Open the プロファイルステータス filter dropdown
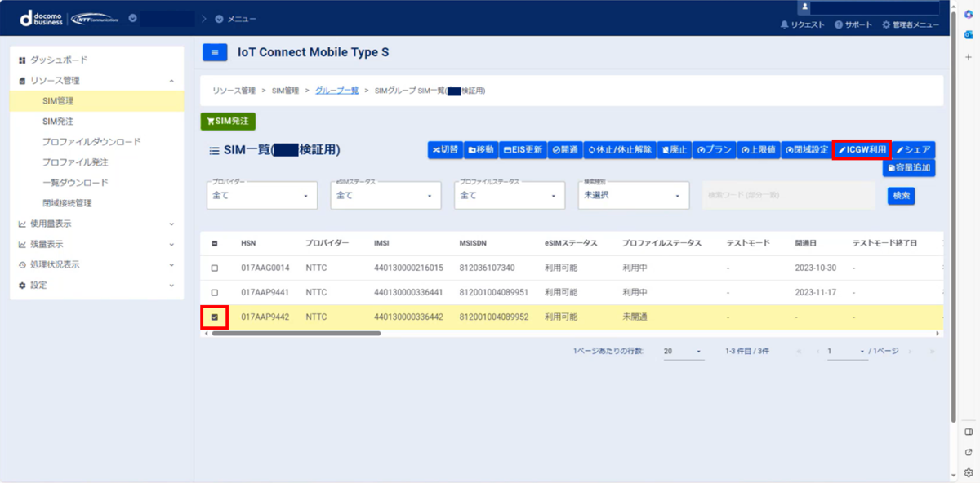The height and width of the screenshot is (483, 980). click(509, 195)
